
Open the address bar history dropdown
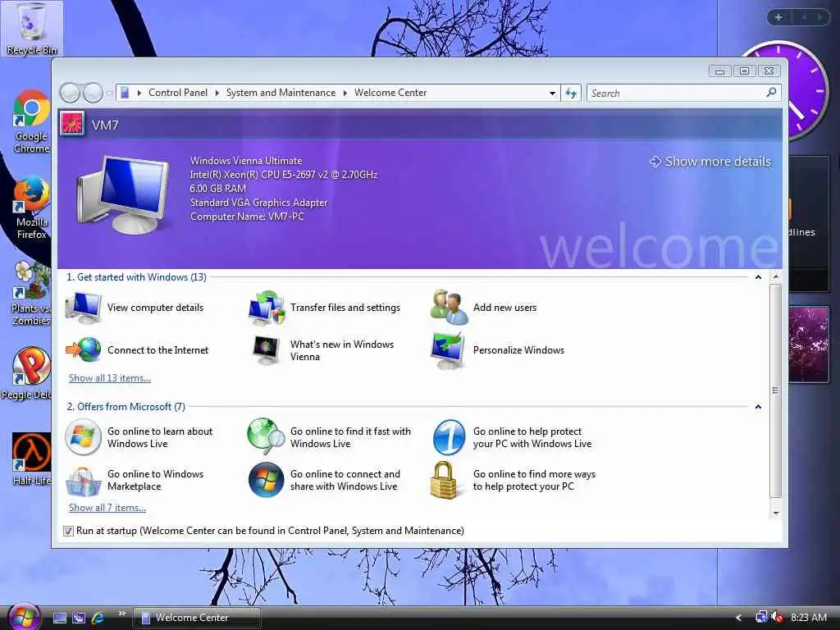point(552,94)
